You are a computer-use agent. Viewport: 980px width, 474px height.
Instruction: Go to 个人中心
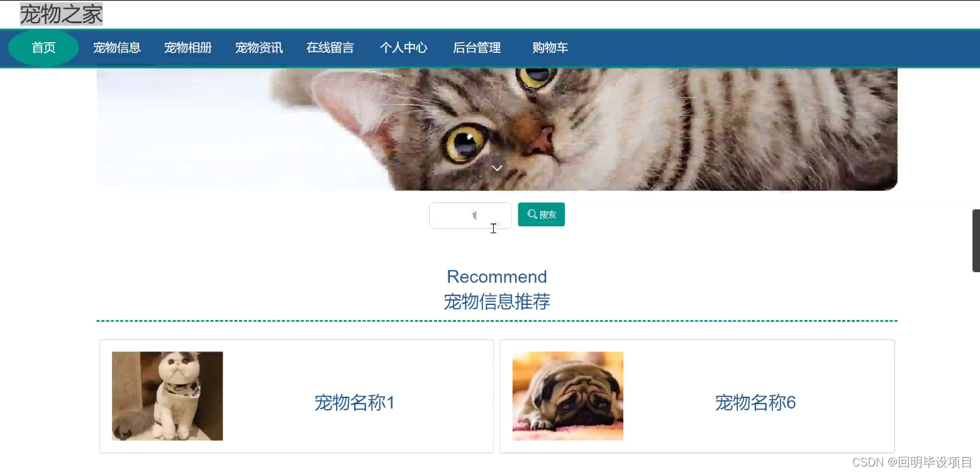click(404, 48)
